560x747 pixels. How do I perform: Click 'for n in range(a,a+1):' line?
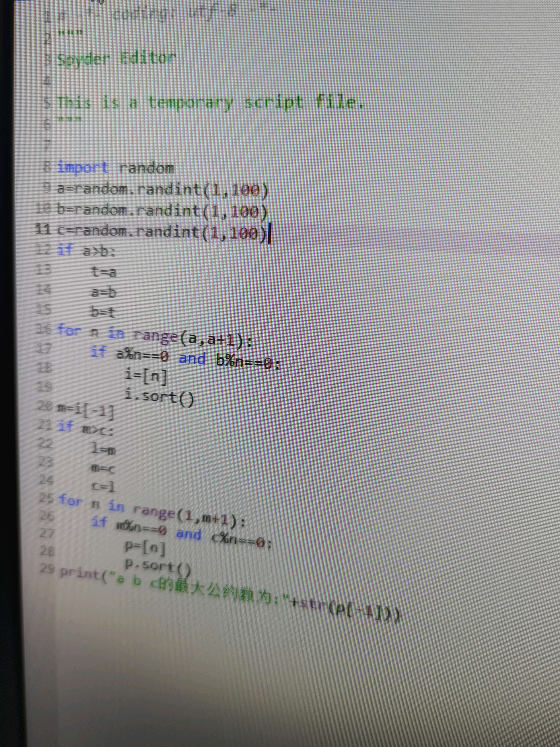coord(154,336)
